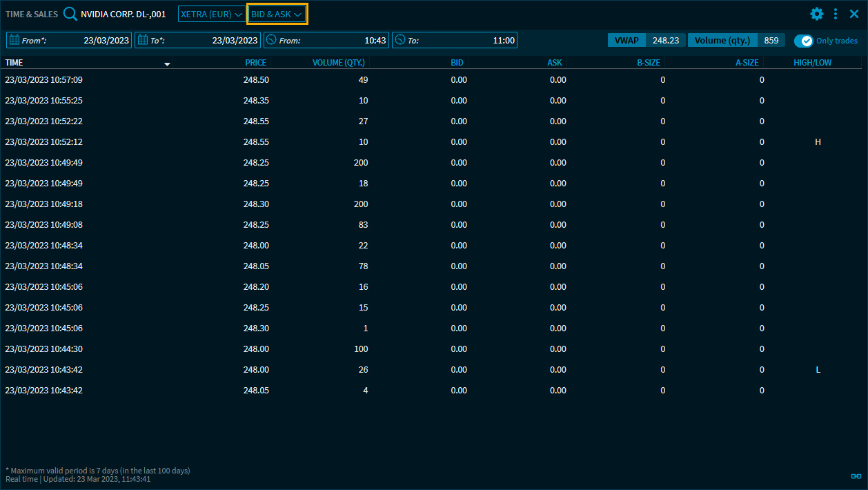Click the clock icon in From time
The width and height of the screenshot is (868, 490).
tap(271, 40)
